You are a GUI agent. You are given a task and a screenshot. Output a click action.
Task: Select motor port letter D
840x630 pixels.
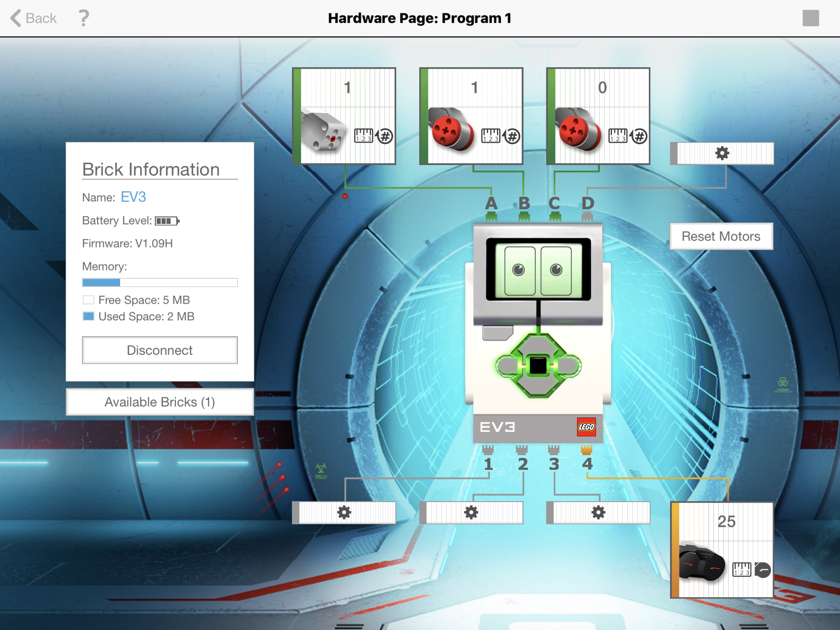tap(588, 203)
